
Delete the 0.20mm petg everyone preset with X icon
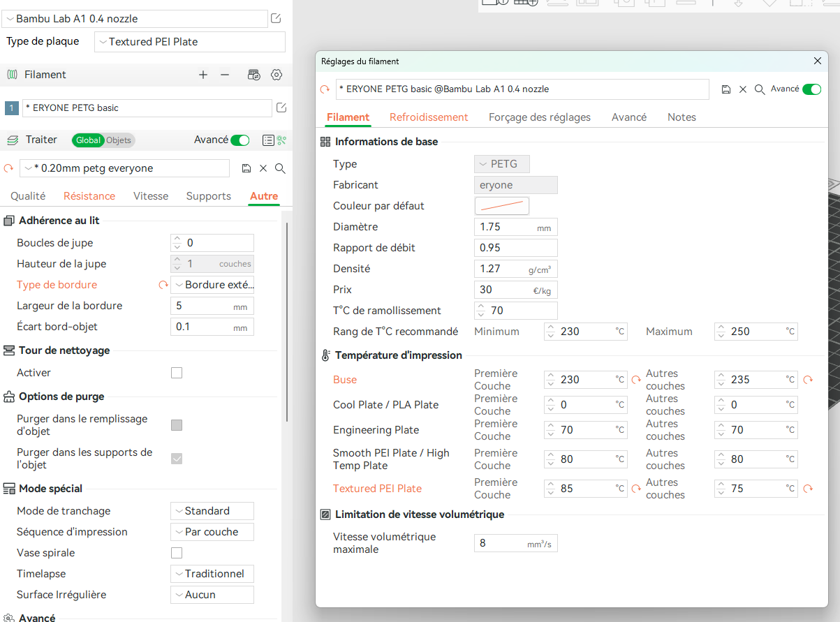263,168
